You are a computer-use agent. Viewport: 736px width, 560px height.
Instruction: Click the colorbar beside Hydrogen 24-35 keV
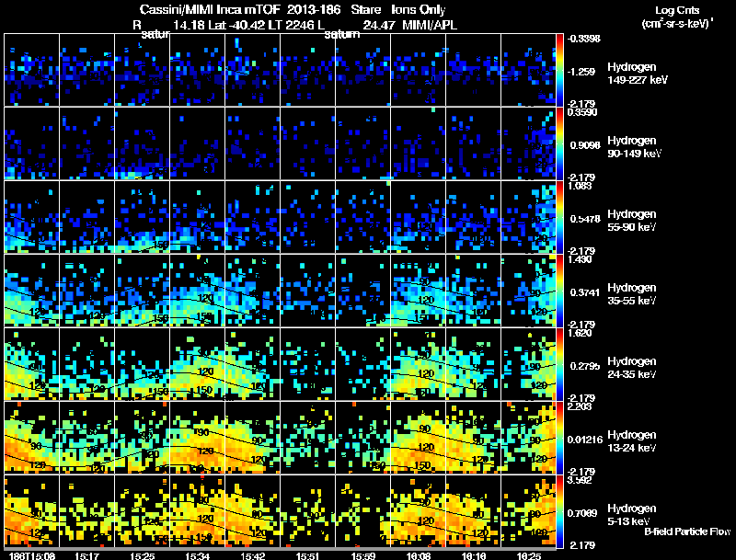[x=559, y=364]
